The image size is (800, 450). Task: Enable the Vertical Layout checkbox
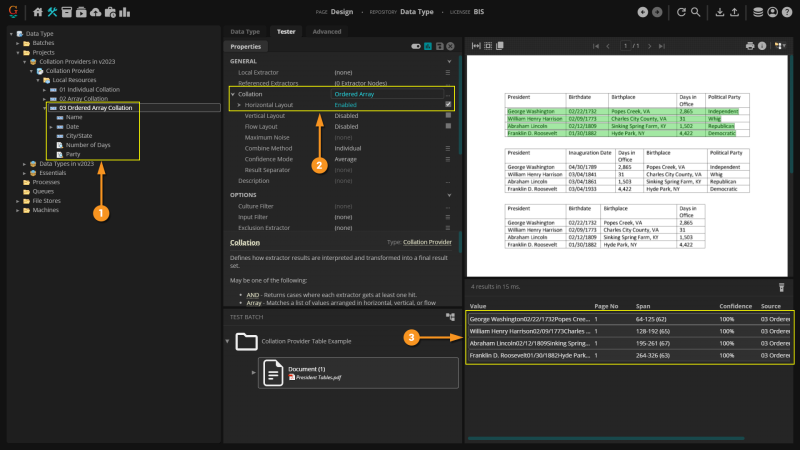tap(447, 116)
